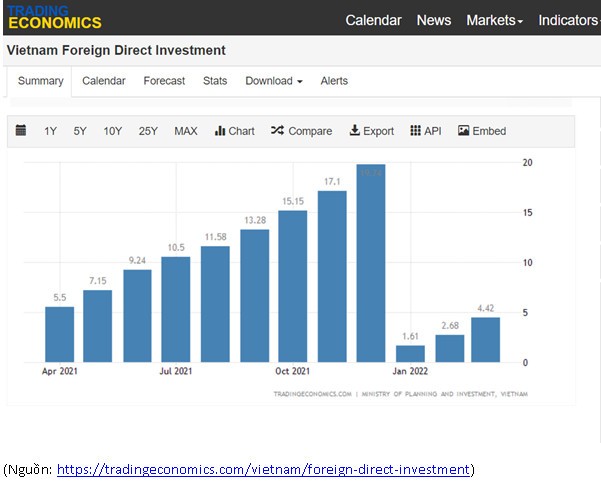Open the Chart type option with bar icon

click(x=235, y=131)
